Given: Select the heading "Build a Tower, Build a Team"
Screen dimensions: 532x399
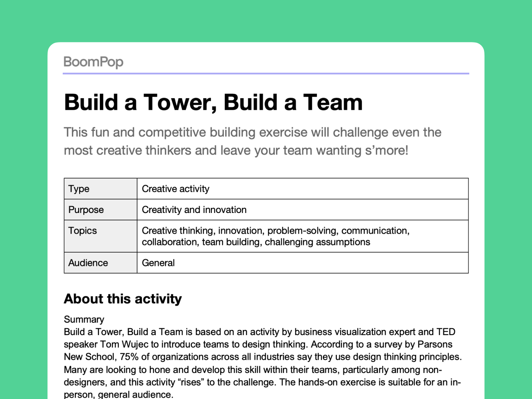Looking at the screenshot, I should [x=213, y=102].
